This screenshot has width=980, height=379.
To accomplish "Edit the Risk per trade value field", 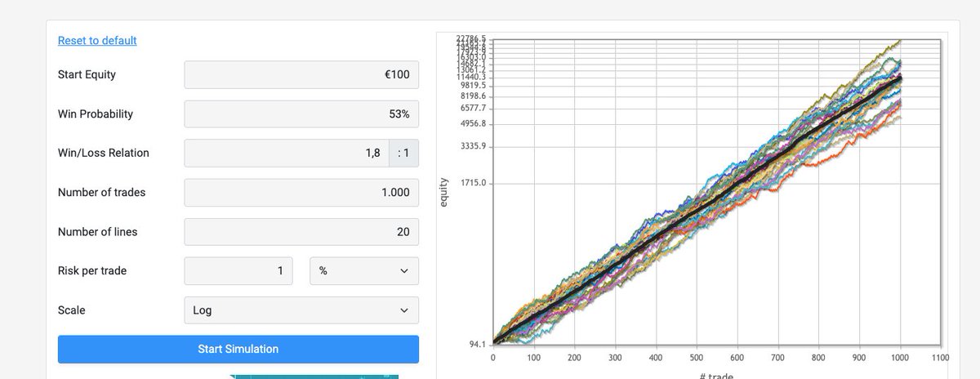I will 238,270.
